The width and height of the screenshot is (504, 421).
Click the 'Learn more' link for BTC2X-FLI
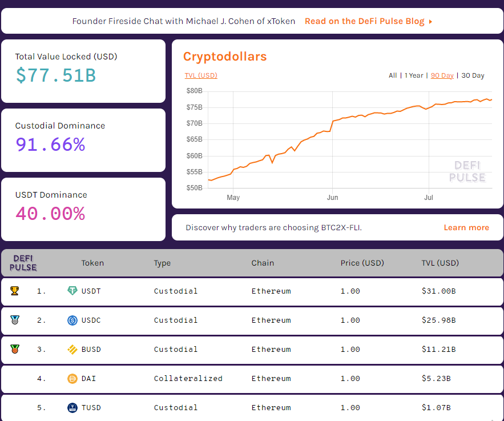tap(466, 227)
